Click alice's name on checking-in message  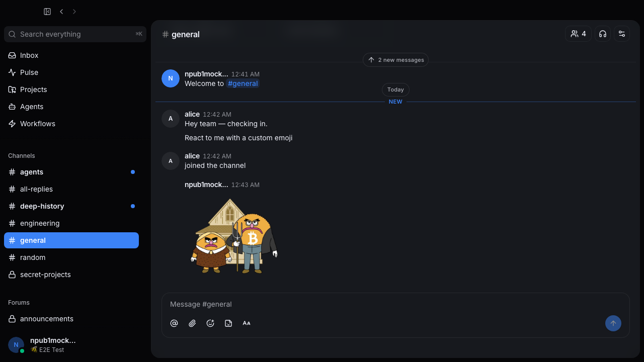pyautogui.click(x=192, y=114)
